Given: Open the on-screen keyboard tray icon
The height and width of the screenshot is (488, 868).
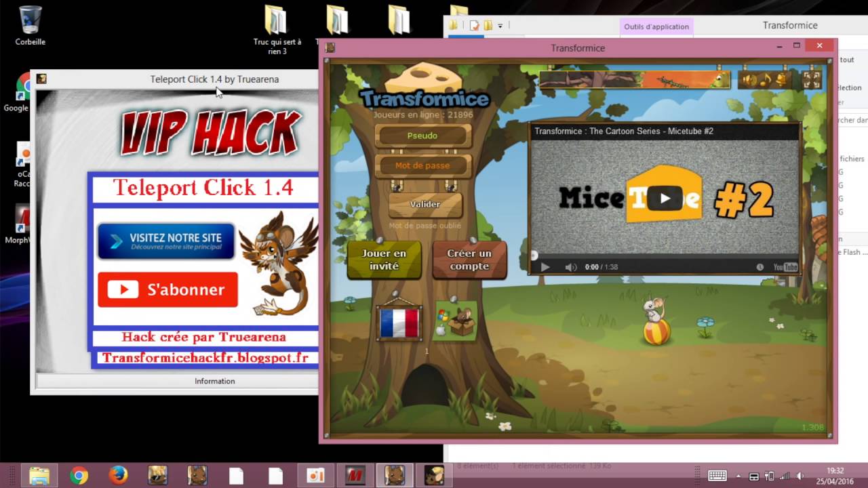Looking at the screenshot, I should (x=717, y=476).
